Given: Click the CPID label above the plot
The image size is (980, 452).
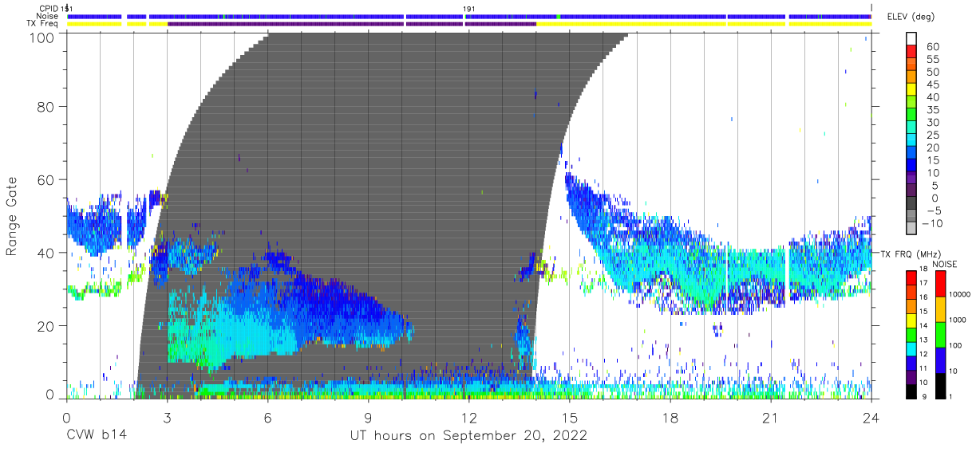Looking at the screenshot, I should pos(49,8).
